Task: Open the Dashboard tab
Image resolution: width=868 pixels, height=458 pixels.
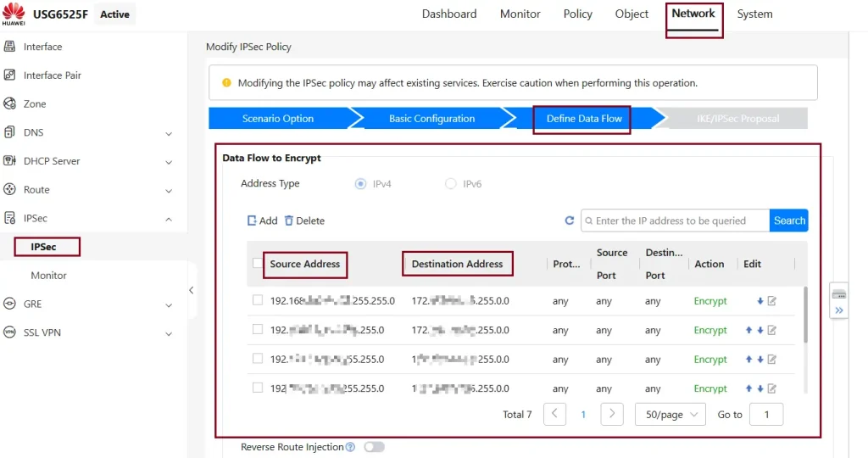Action: coord(449,14)
